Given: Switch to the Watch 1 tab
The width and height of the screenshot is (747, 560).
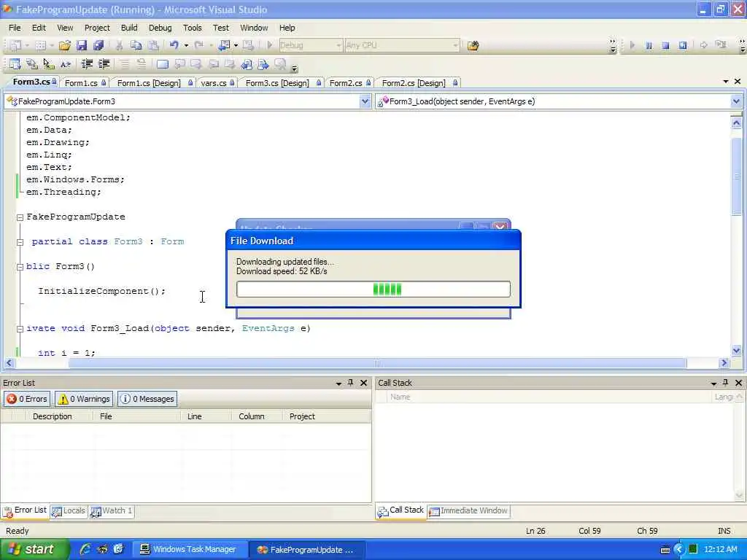Looking at the screenshot, I should coord(111,511).
